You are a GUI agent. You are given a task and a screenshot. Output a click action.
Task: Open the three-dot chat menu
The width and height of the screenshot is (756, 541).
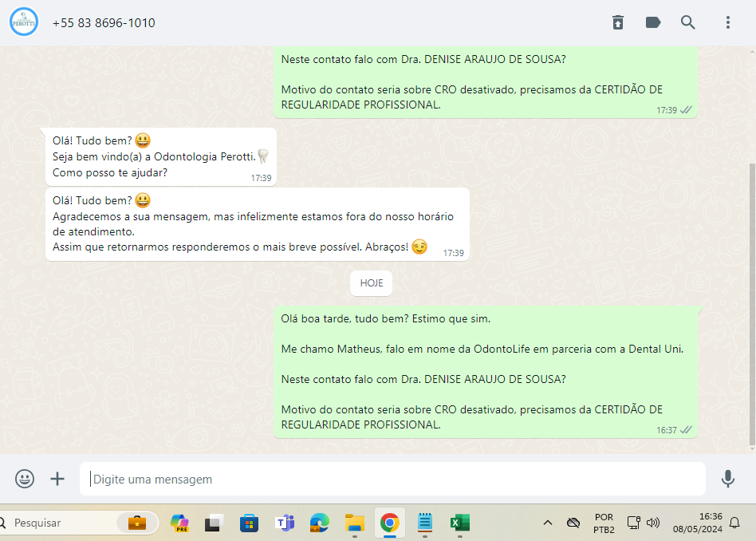[x=728, y=22]
